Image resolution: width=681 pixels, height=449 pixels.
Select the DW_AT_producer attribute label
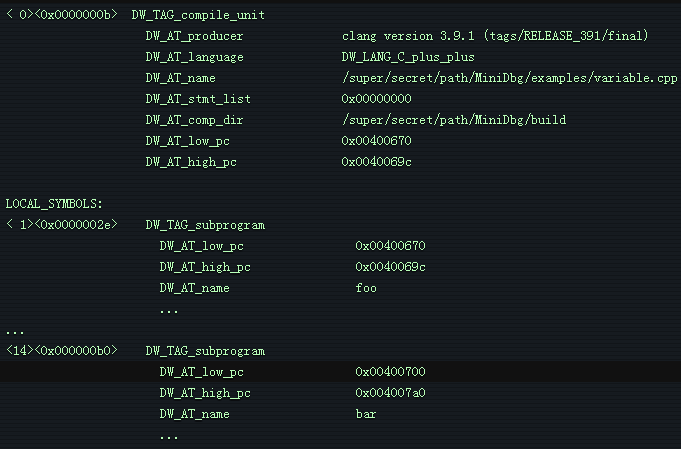tap(194, 36)
